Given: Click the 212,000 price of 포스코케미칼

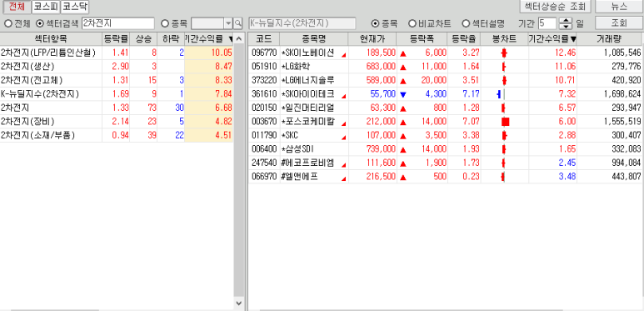Looking at the screenshot, I should (381, 122).
